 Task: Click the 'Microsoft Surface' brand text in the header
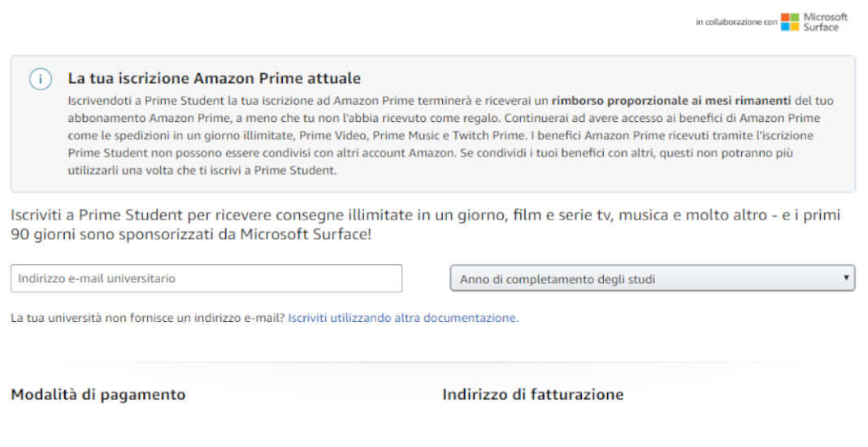coord(825,22)
